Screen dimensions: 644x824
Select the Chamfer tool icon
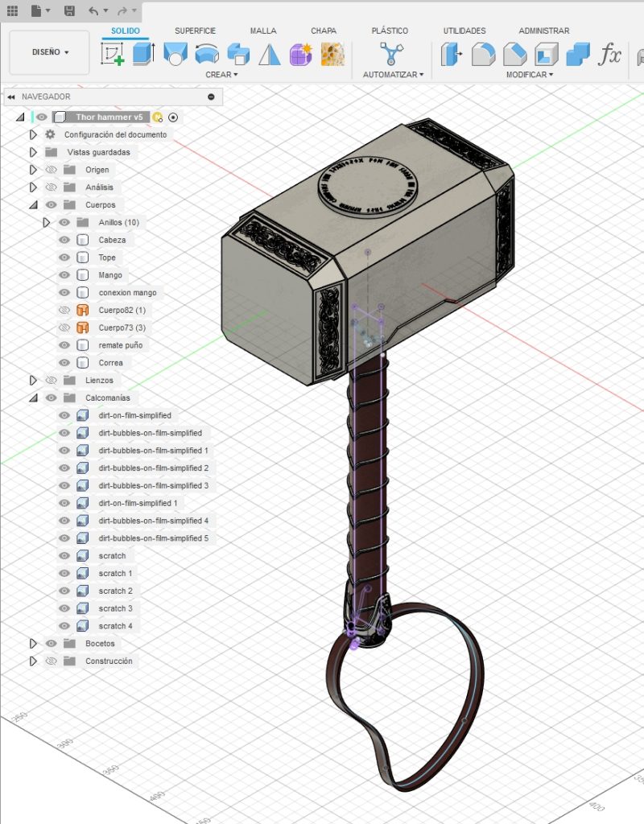click(514, 54)
